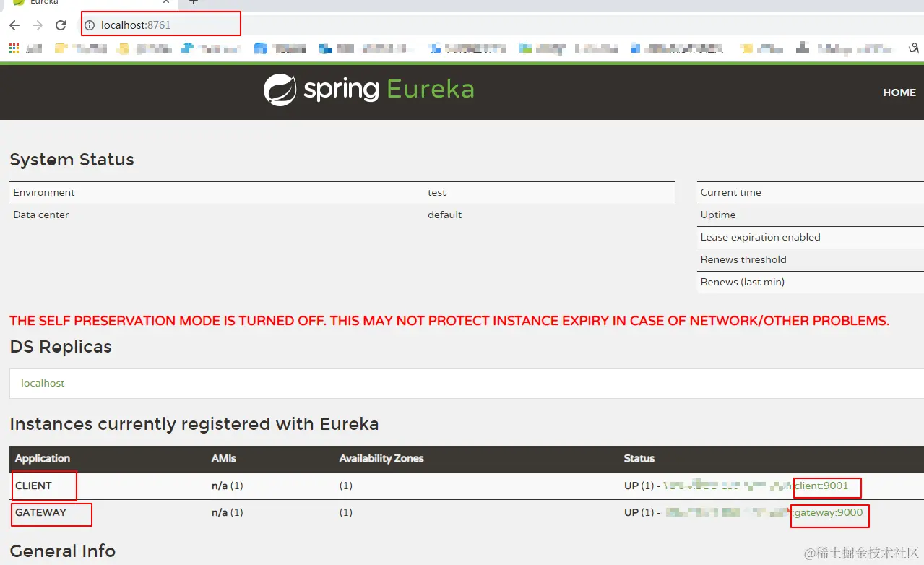Select the Renews (last min) label
This screenshot has width=924, height=565.
tap(742, 282)
